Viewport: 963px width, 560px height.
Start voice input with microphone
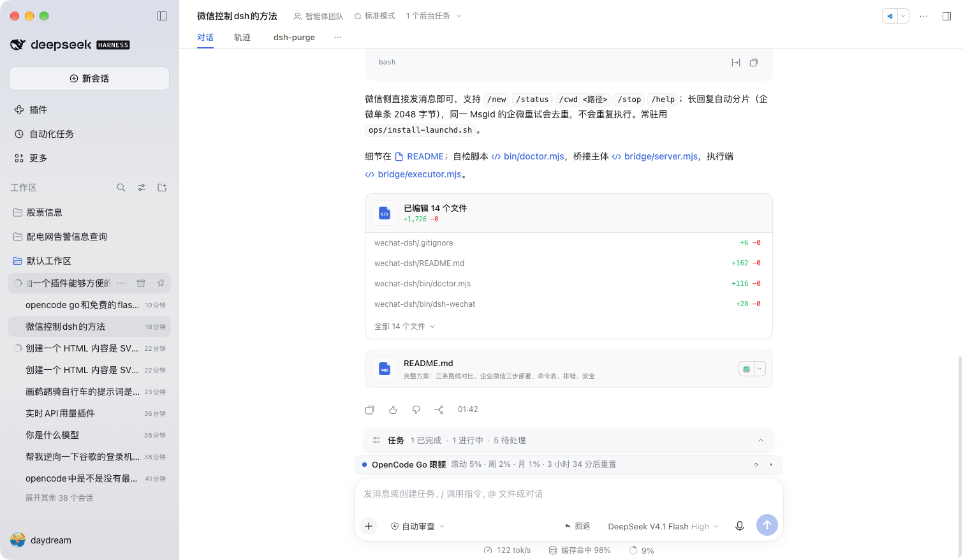[x=740, y=526]
